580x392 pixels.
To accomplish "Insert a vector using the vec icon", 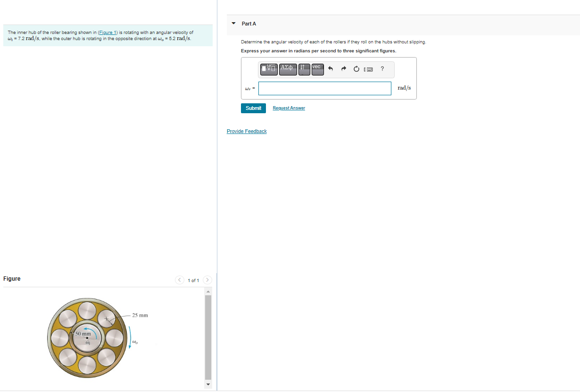I will coord(317,69).
